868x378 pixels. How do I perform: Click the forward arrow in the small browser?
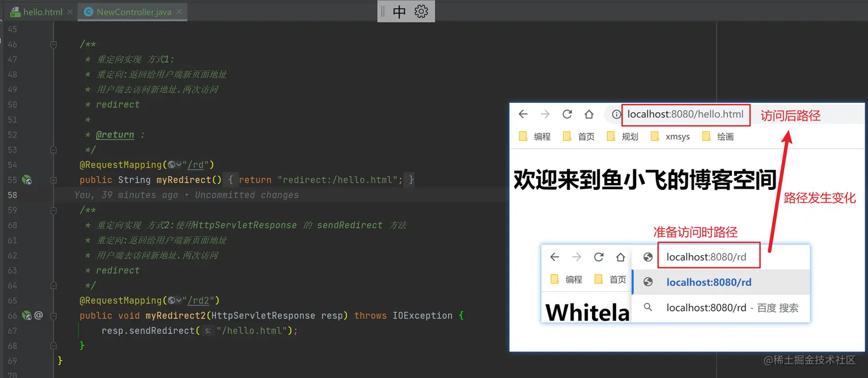576,257
